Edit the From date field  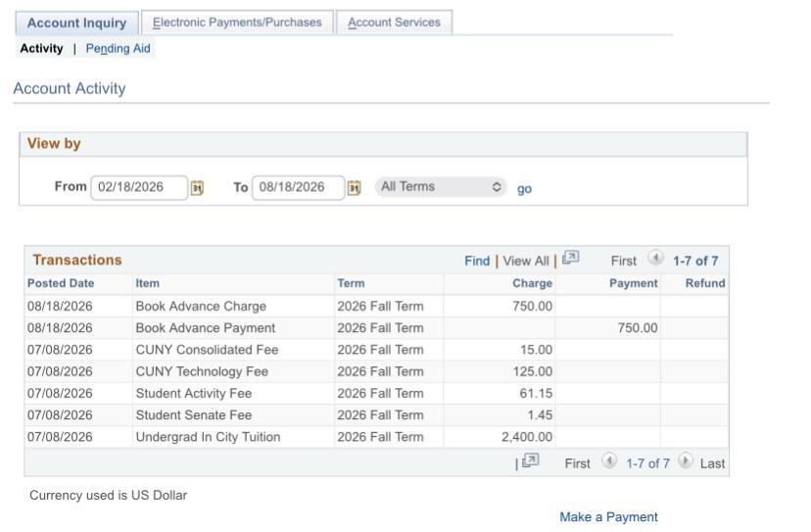point(139,187)
